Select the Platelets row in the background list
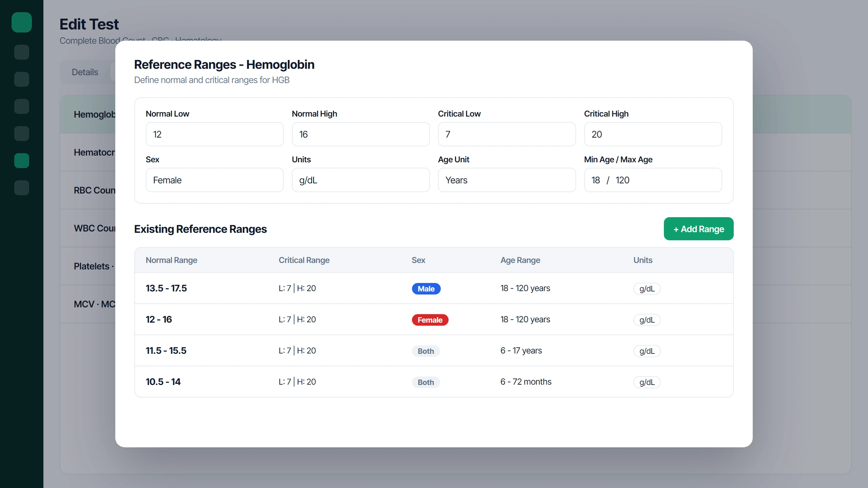Image resolution: width=868 pixels, height=488 pixels. (x=88, y=266)
